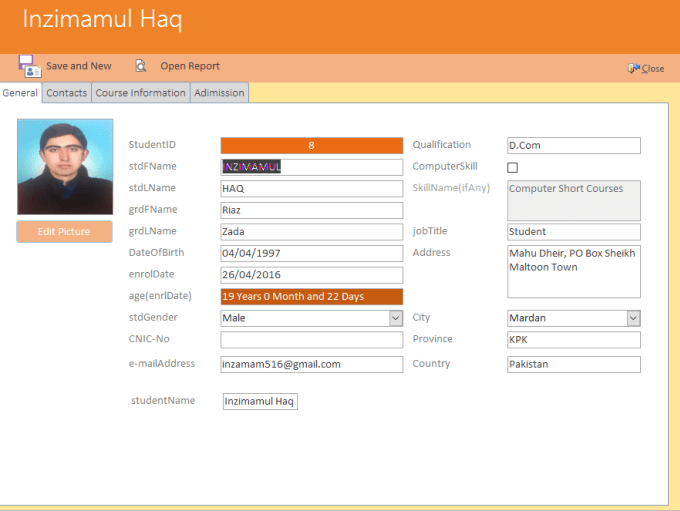This screenshot has width=680, height=511.
Task: Toggle the ComputerSkill checkbox
Action: tap(512, 167)
